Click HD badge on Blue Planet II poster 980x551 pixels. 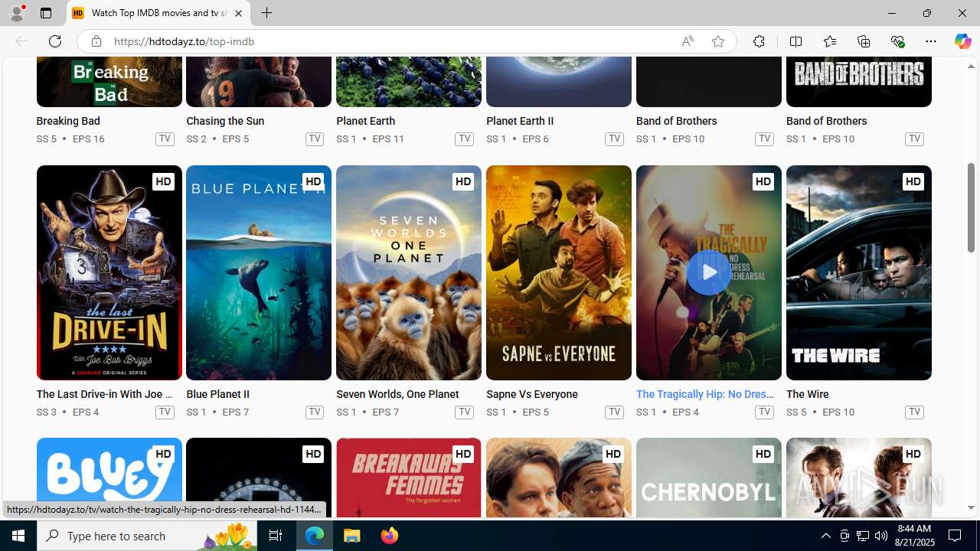pos(312,181)
